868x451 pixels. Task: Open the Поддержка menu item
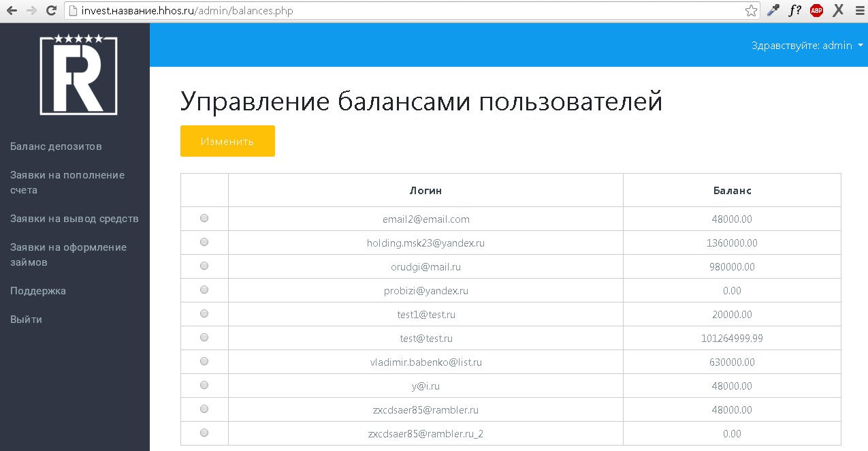[x=38, y=291]
